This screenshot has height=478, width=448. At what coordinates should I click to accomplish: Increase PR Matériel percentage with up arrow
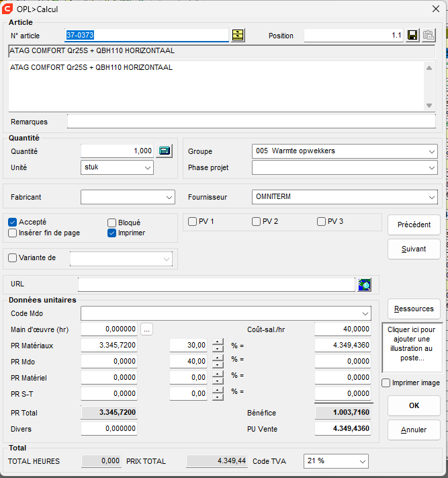pyautogui.click(x=218, y=374)
